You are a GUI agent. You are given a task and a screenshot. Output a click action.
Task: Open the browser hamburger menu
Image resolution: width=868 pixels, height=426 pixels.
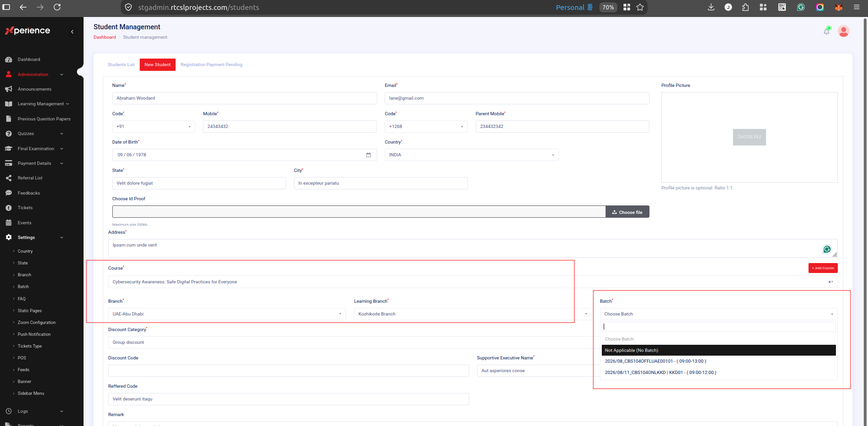(x=857, y=7)
